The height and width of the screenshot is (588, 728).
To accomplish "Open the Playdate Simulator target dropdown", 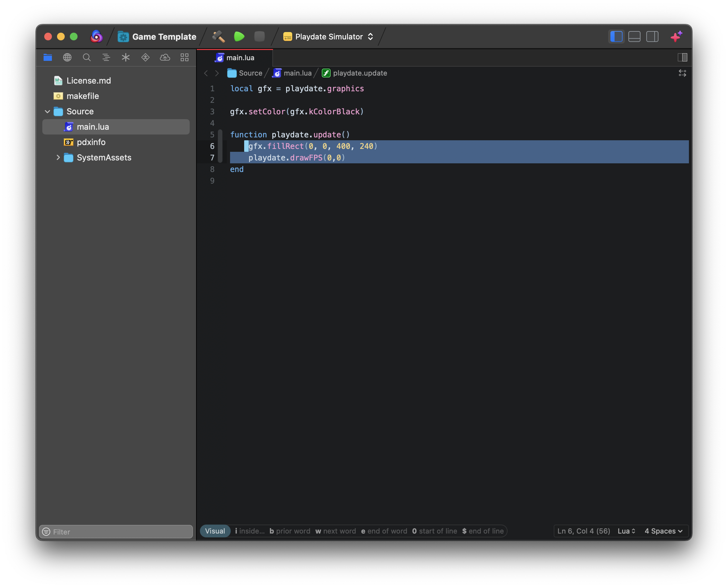I will click(328, 37).
